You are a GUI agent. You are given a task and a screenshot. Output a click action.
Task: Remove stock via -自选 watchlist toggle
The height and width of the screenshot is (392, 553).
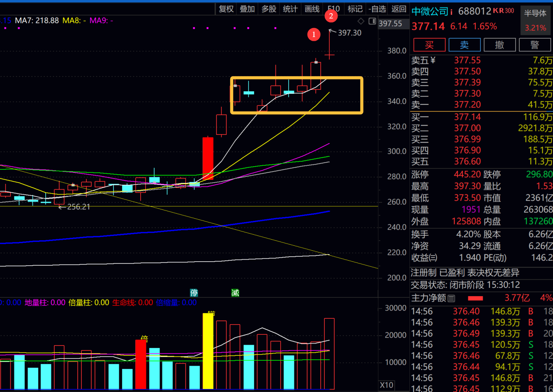tap(377, 9)
